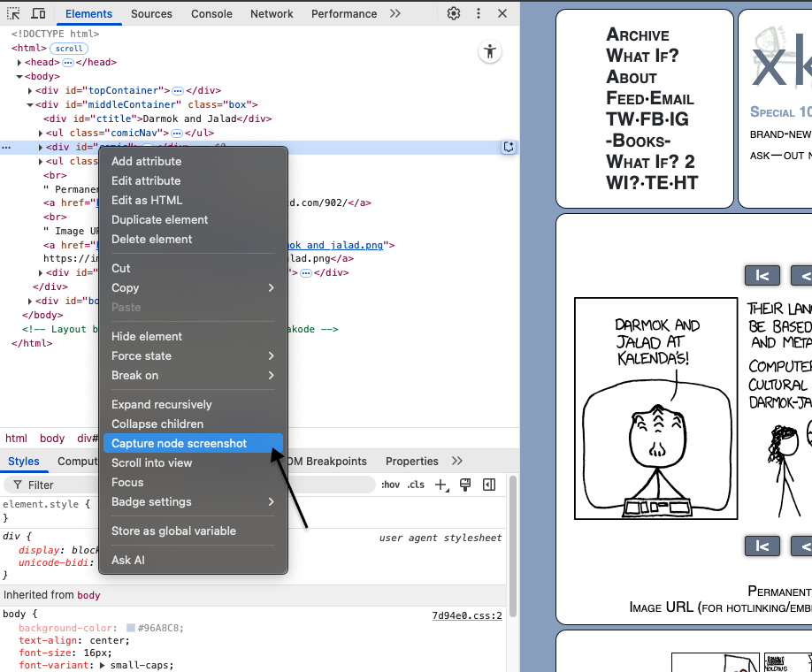Viewport: 812px width, 672px height.
Task: Open the rendering emulation paintbrush icon
Action: pyautogui.click(x=465, y=485)
